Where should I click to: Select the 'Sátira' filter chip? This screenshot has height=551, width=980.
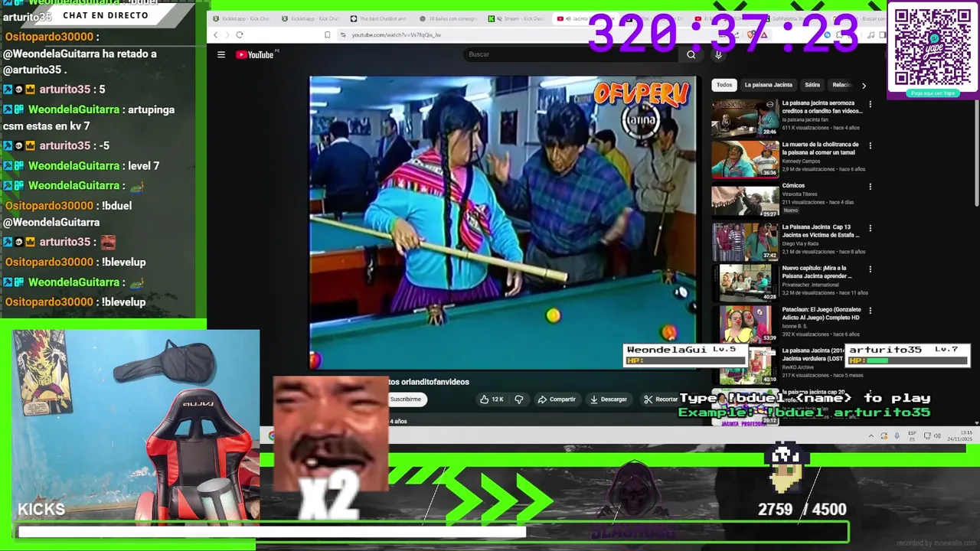pos(812,85)
